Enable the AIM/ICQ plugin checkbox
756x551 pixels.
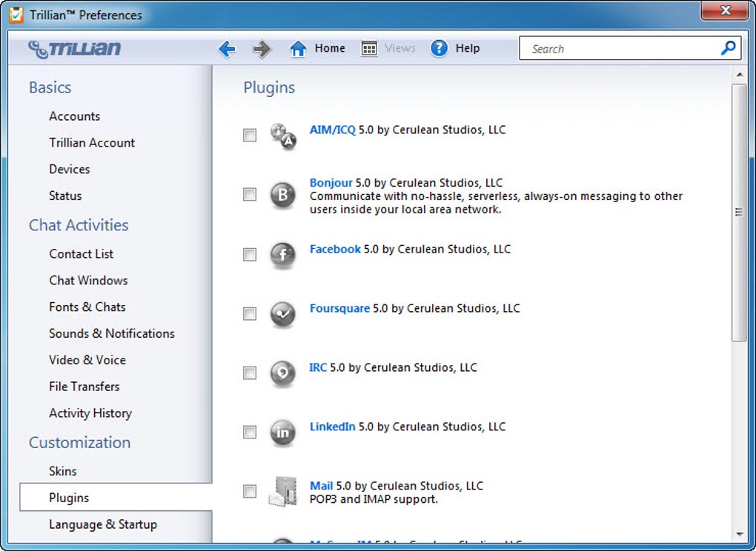(x=250, y=136)
